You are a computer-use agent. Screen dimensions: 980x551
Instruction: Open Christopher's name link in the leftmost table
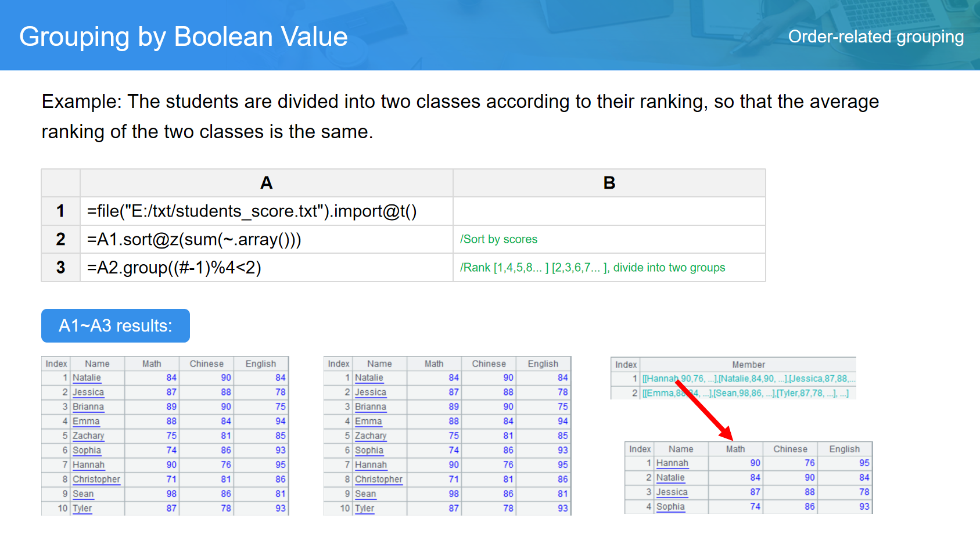96,480
